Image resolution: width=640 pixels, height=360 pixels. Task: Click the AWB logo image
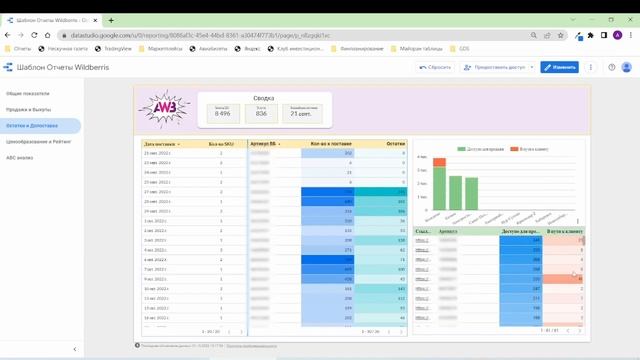click(164, 108)
